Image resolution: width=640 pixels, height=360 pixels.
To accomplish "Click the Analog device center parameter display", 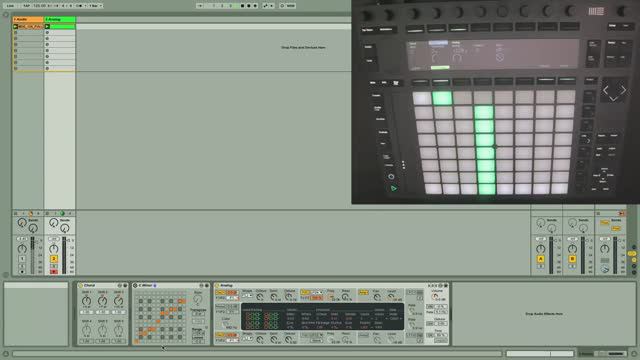I will (x=322, y=316).
